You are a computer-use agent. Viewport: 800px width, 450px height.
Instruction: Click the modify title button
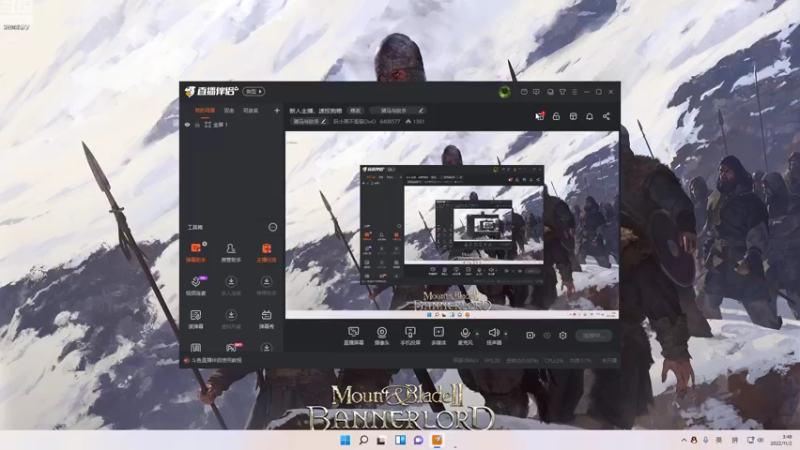coord(356,110)
